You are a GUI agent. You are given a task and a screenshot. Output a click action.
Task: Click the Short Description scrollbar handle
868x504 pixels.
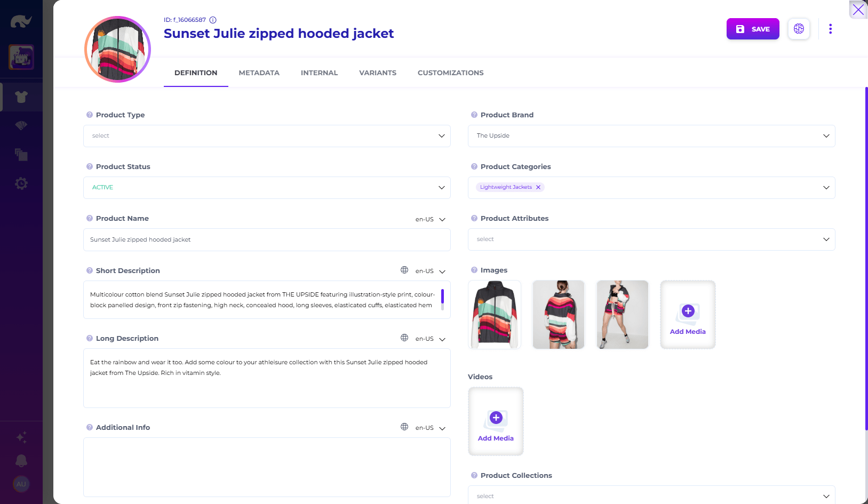point(442,297)
